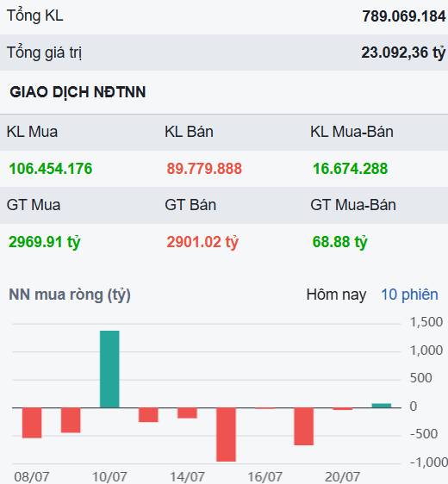448x484 pixels.
Task: Click the 16/07 date label
Action: coord(264,477)
